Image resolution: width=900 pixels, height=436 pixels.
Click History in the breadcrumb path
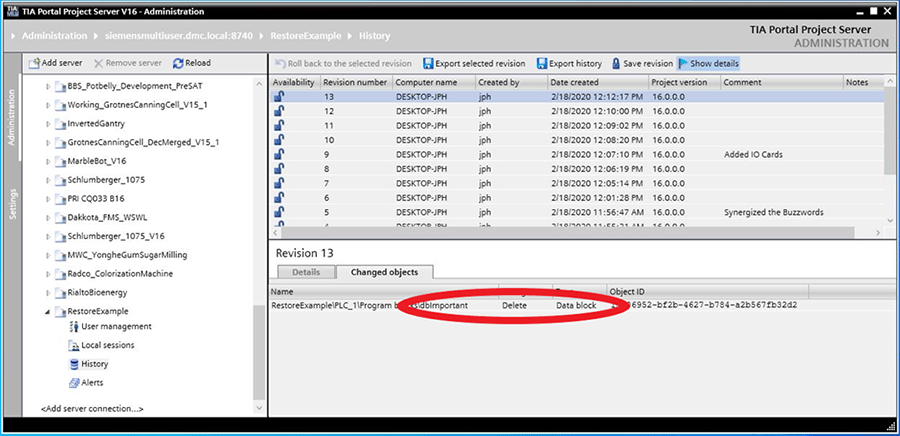pyautogui.click(x=374, y=36)
